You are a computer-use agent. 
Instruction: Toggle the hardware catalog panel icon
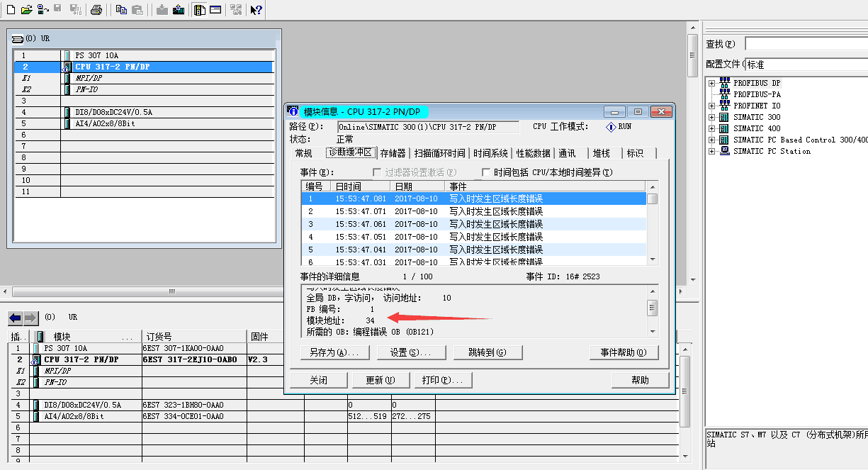tap(200, 9)
